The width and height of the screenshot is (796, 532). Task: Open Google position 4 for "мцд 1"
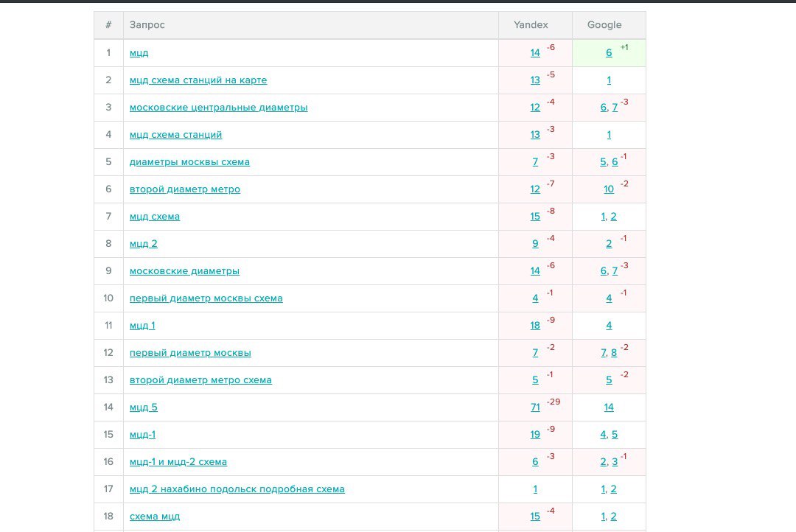click(x=609, y=326)
